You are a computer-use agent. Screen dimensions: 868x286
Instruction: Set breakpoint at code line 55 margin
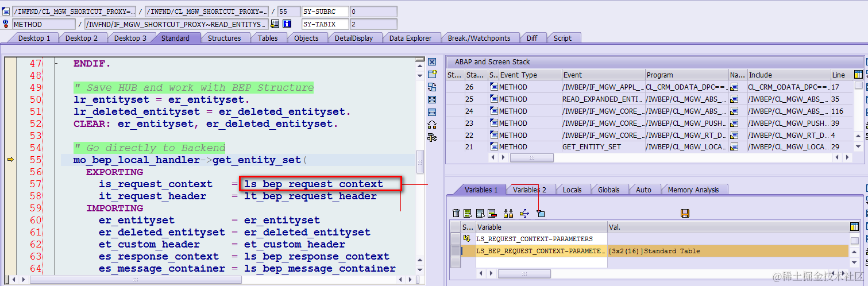point(10,160)
